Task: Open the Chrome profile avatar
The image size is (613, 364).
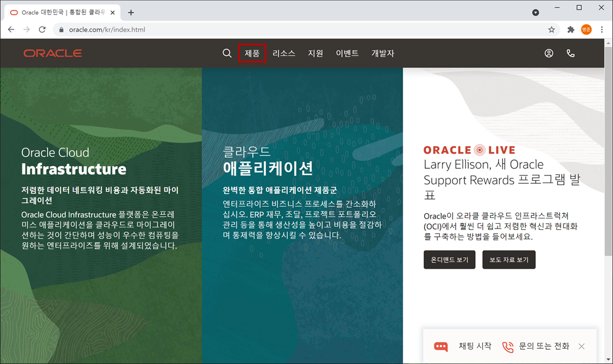Action: click(x=586, y=29)
